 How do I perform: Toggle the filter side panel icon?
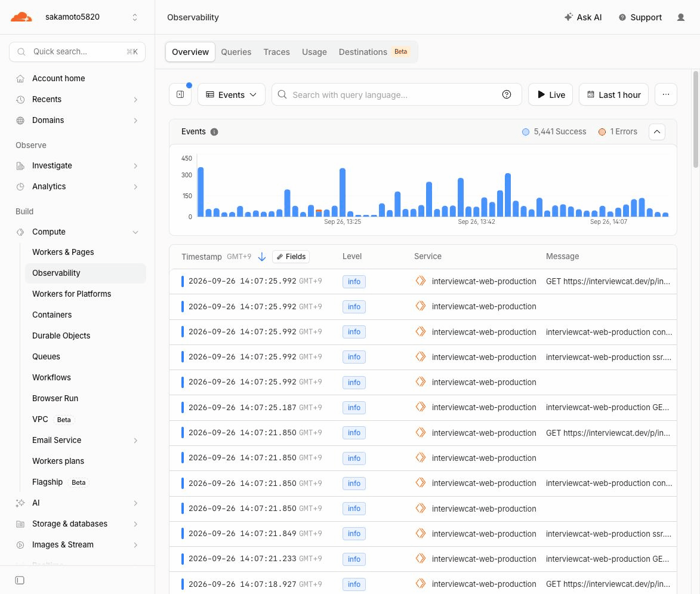click(x=180, y=95)
